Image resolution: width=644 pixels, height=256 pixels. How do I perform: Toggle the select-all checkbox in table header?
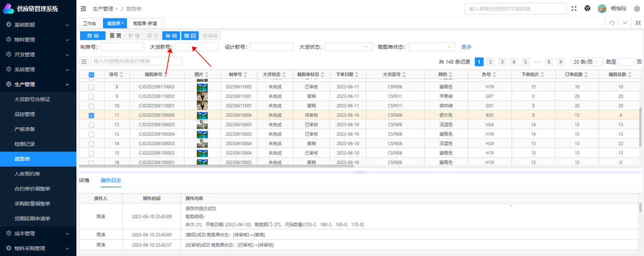(x=91, y=75)
